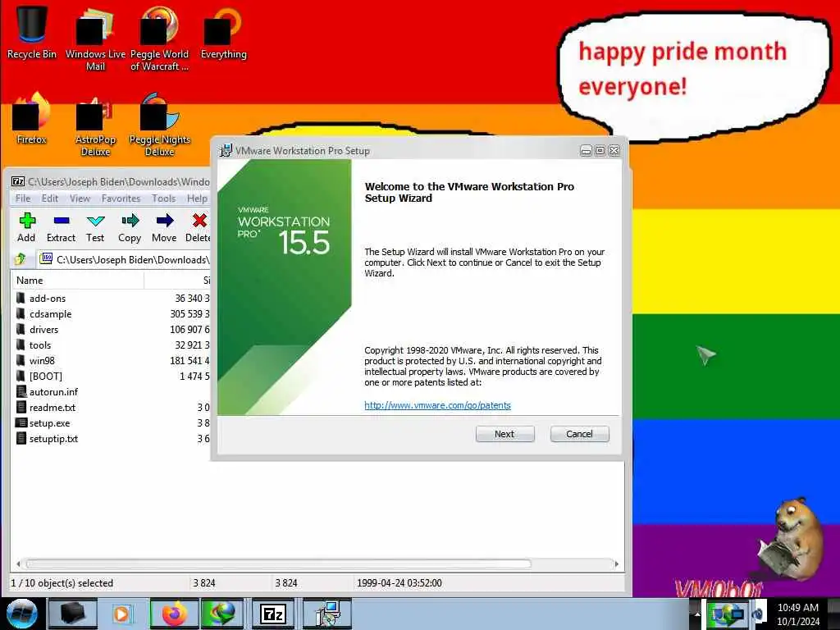Click the VMware installer taskbar button

click(x=326, y=614)
